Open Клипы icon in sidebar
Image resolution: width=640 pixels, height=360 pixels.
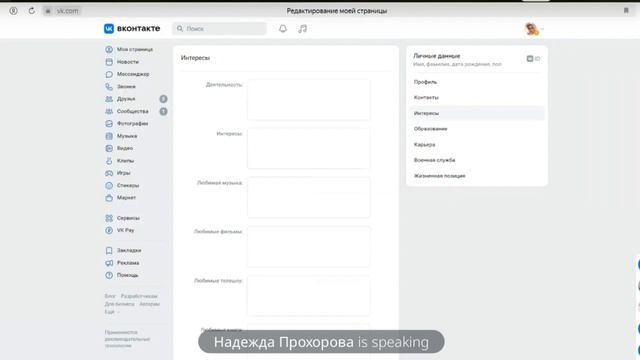pyautogui.click(x=109, y=161)
